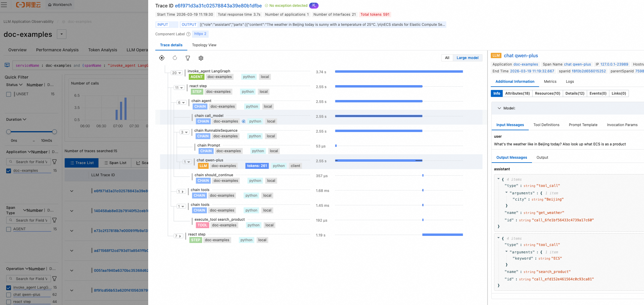644x305 pixels.
Task: Open trace view settings gear
Action: click(x=201, y=58)
